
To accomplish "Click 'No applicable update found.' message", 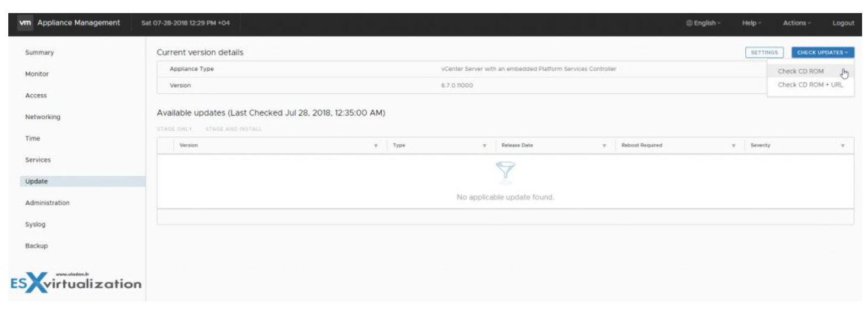I will pyautogui.click(x=505, y=198).
